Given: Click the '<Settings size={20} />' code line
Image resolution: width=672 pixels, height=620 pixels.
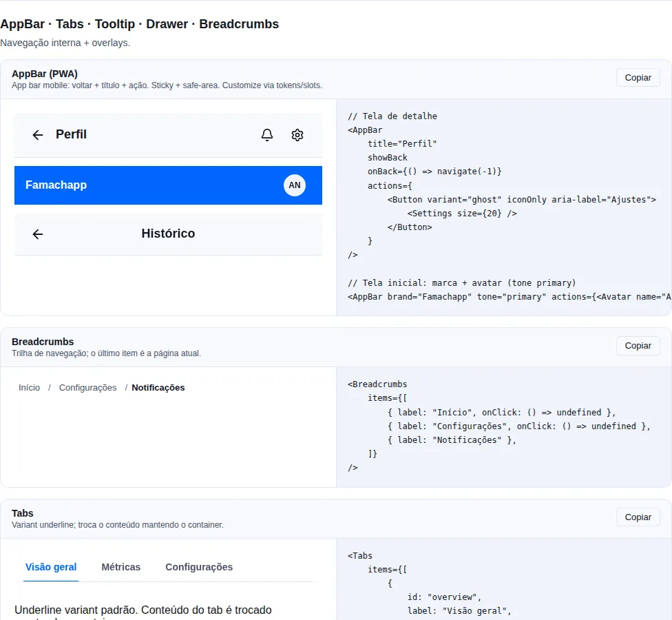Looking at the screenshot, I should coord(462,213).
